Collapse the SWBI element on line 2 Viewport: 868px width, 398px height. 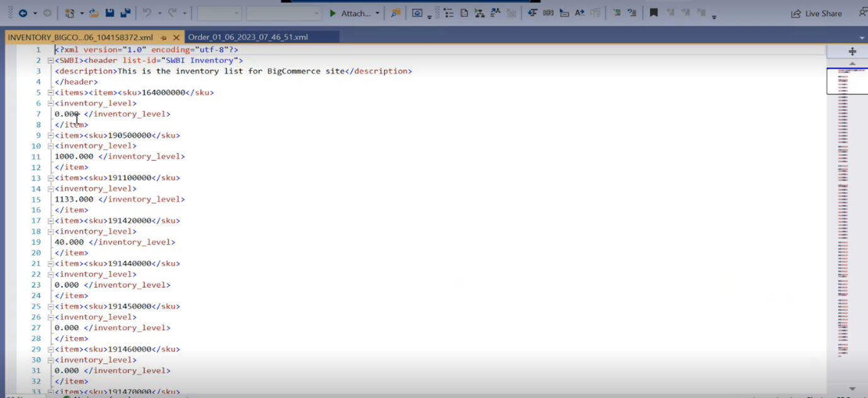(x=50, y=60)
